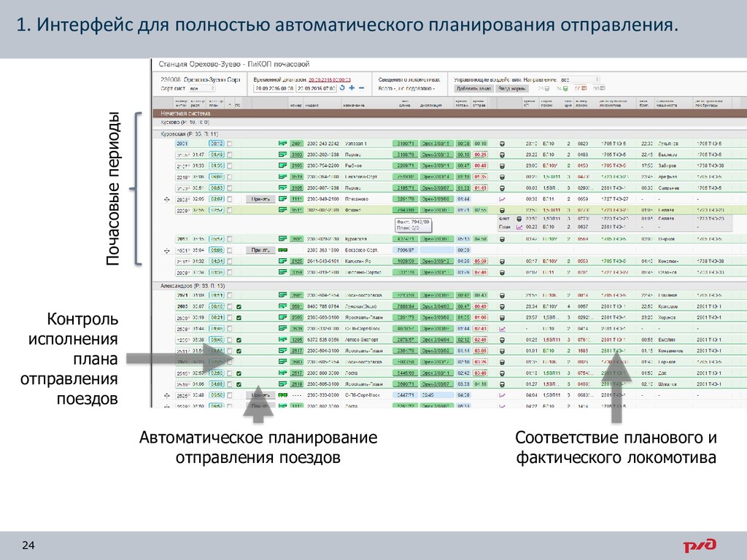Click the red date link after Временной диапазон
This screenshot has width=747, height=560.
330,79
